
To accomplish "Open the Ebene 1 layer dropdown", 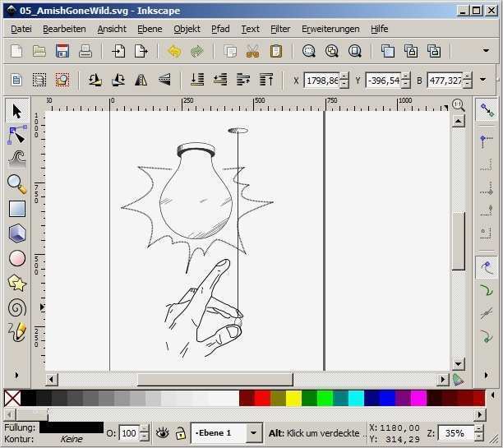I will tap(253, 432).
